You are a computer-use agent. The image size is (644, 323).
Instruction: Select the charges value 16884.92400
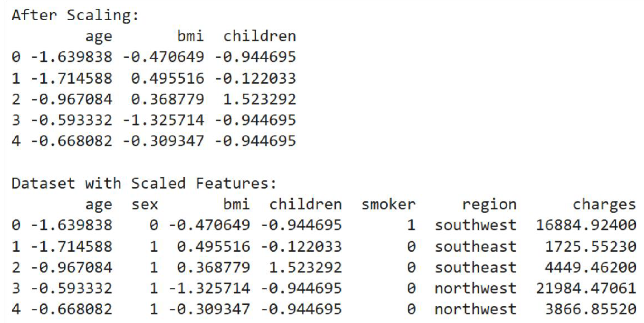(586, 225)
